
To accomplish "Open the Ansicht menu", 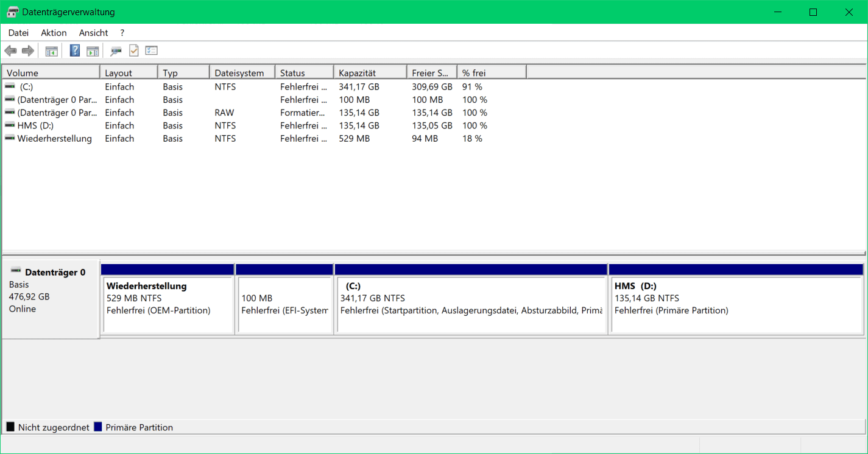I will (93, 33).
